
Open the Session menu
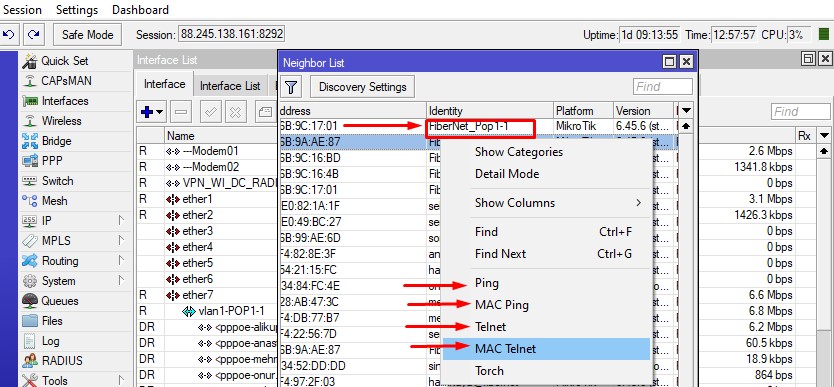pyautogui.click(x=22, y=10)
